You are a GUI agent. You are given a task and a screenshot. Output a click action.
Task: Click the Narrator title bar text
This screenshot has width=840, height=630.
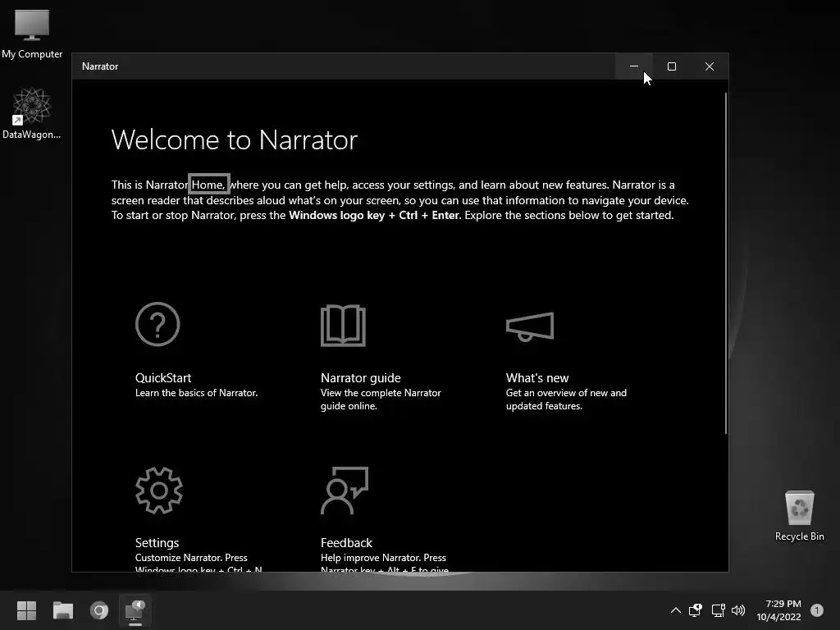click(x=99, y=66)
